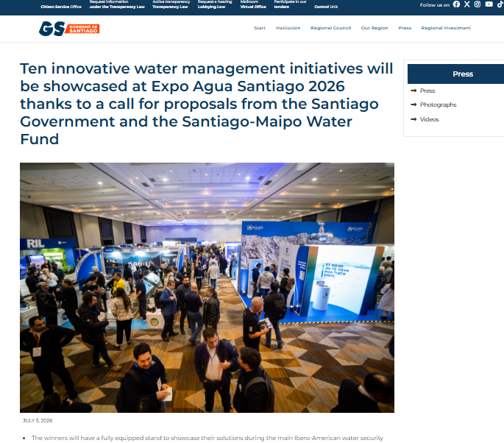Screen dimensions: 504x443
Task: Click the Expo Agua hall photo
Action: 207,288
